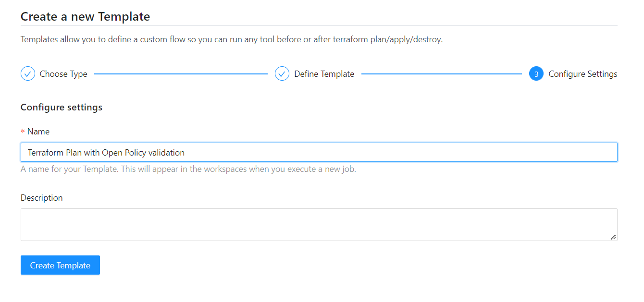
Task: Click the 'Create a new Template' heading
Action: [86, 17]
